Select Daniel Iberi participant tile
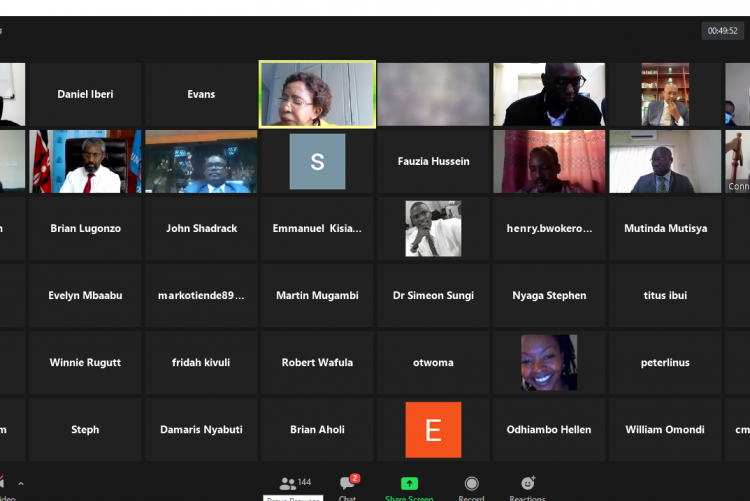 85,95
